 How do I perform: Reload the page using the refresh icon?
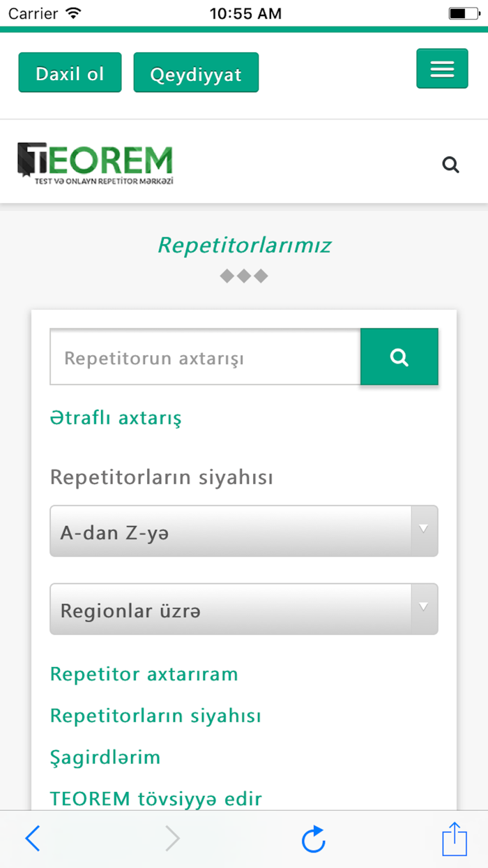pyautogui.click(x=313, y=839)
